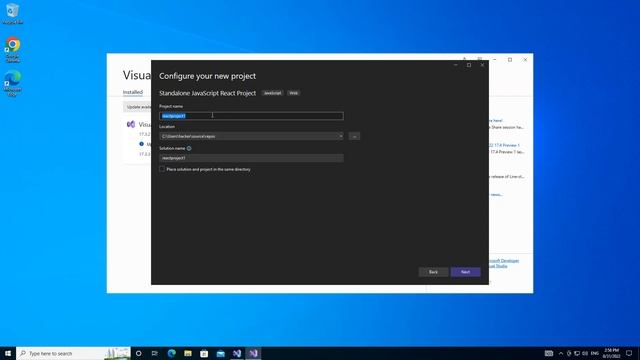Maximize the Visual Studio Installer window
The height and width of the screenshot is (360, 640).
tap(510, 60)
